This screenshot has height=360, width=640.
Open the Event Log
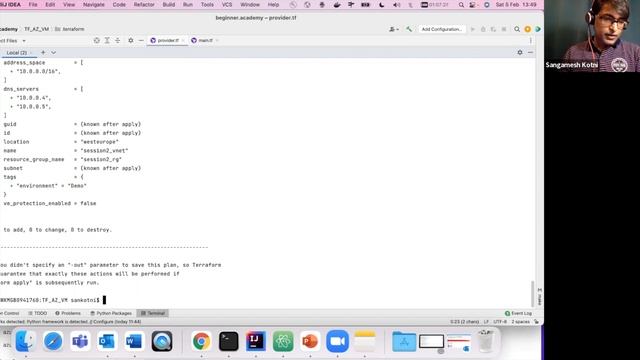[518, 313]
